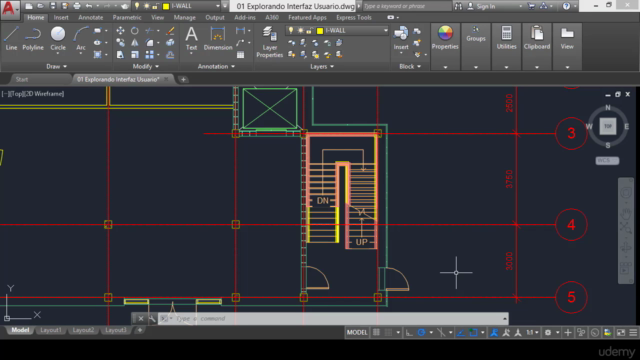This screenshot has height=360, width=640.
Task: Toggle snap mode in status bar
Action: [388, 333]
